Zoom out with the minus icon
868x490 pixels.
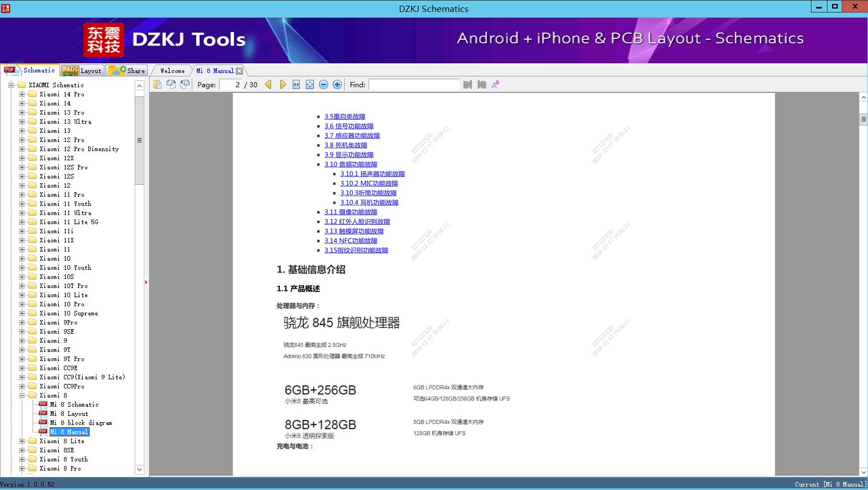pyautogui.click(x=324, y=84)
